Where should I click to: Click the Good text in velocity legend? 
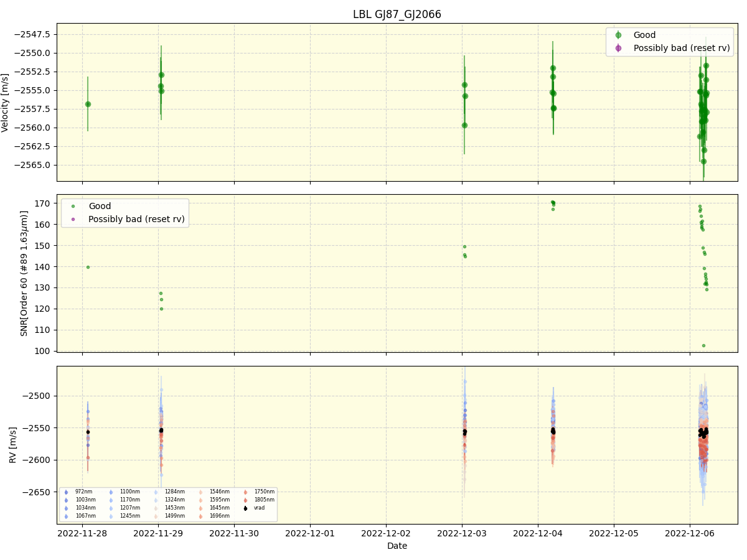click(x=644, y=35)
